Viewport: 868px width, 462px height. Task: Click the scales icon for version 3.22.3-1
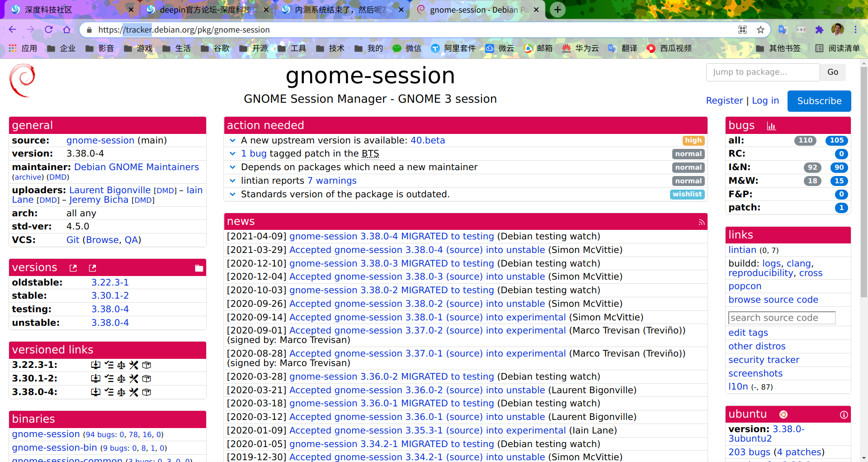(121, 365)
